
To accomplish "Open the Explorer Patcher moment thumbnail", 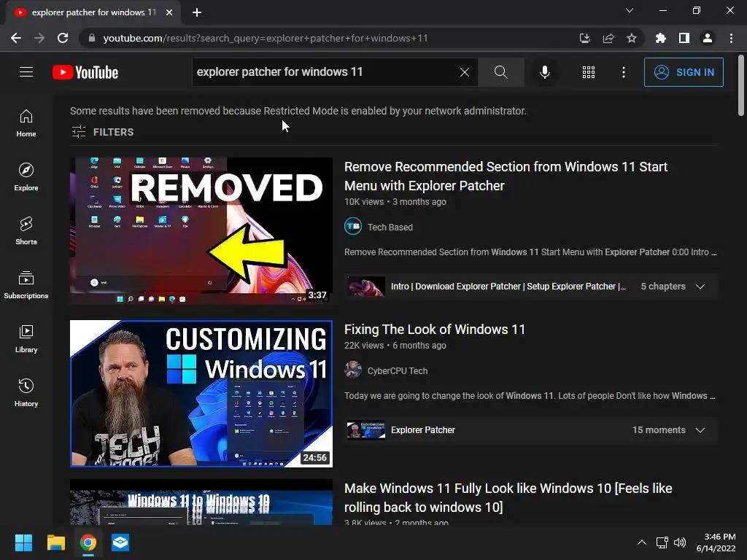I will (365, 430).
